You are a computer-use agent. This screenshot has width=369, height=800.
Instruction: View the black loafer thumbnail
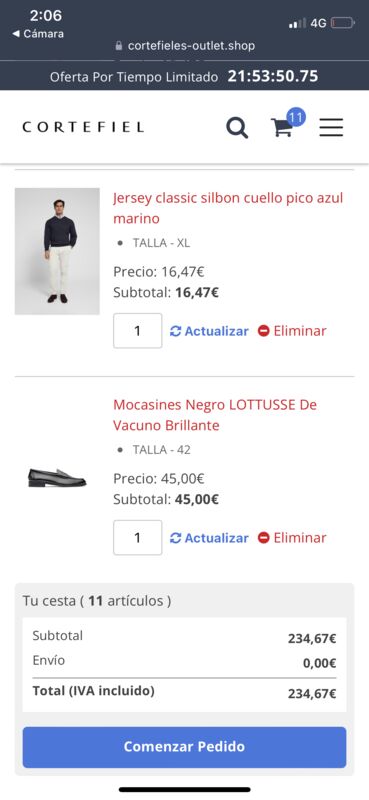(57, 478)
